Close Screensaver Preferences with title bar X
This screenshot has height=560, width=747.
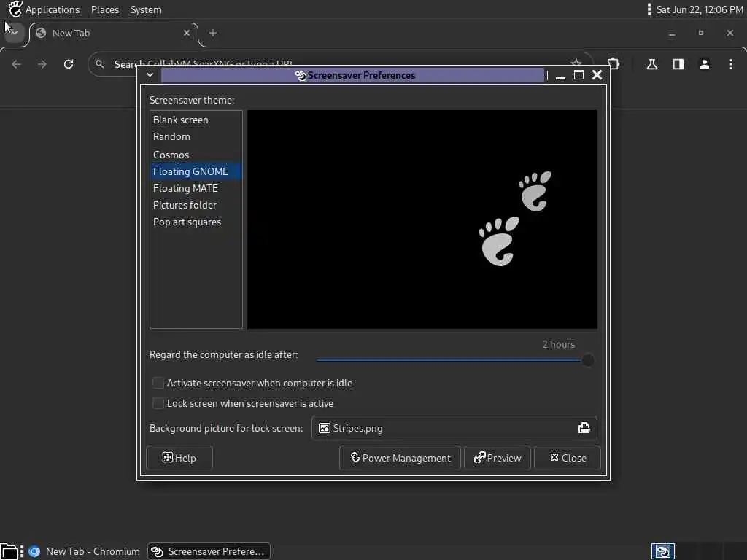coord(597,75)
